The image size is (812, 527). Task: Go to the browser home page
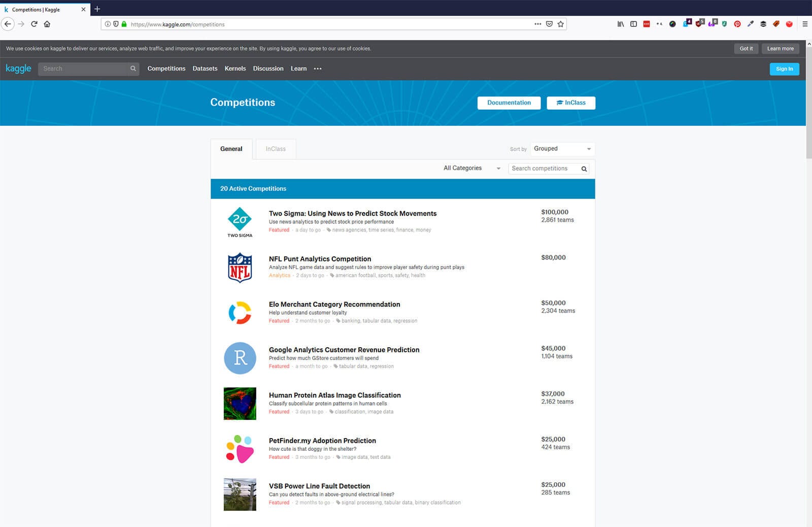click(47, 24)
